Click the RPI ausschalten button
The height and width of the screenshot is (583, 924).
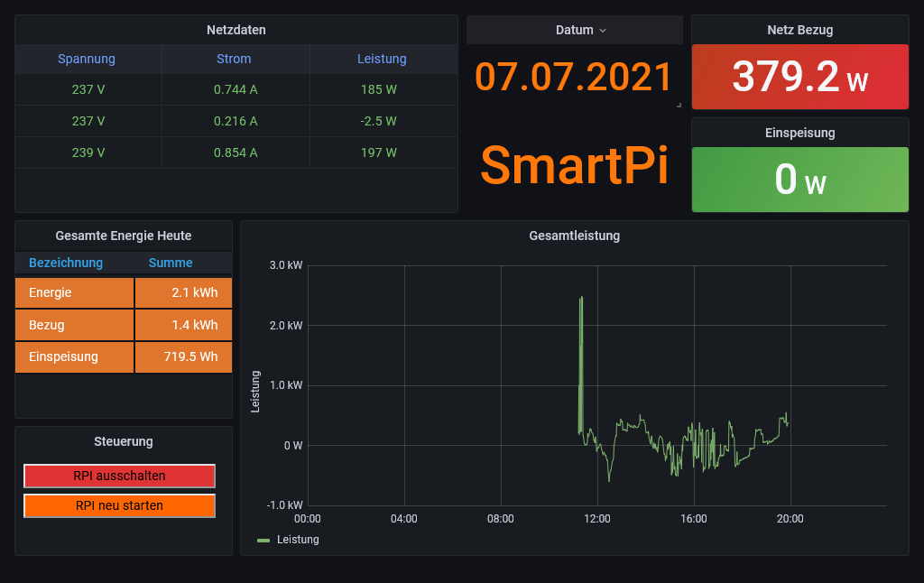[x=119, y=476]
